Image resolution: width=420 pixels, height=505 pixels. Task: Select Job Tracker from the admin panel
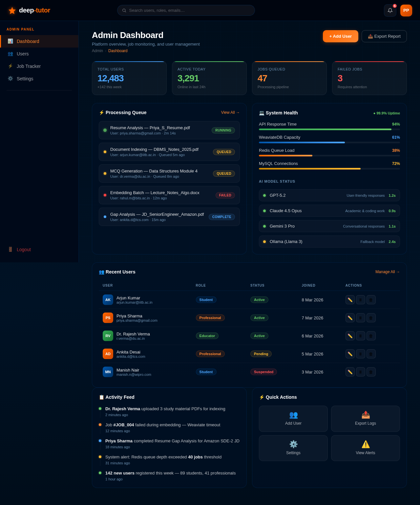click(29, 66)
